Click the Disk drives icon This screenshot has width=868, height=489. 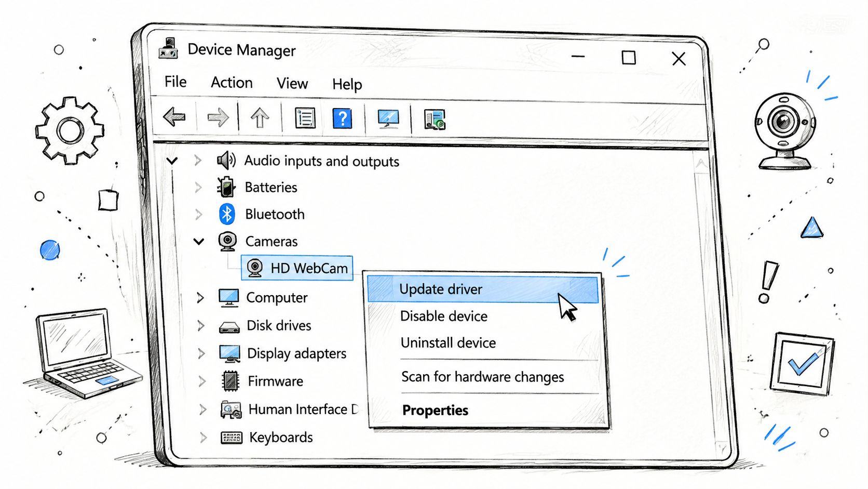point(229,327)
